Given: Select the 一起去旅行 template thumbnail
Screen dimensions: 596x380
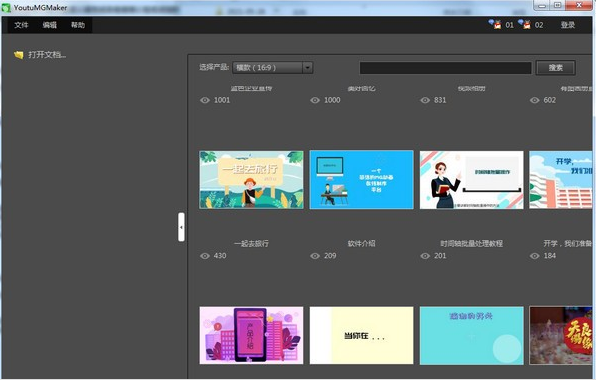Looking at the screenshot, I should pos(251,180).
